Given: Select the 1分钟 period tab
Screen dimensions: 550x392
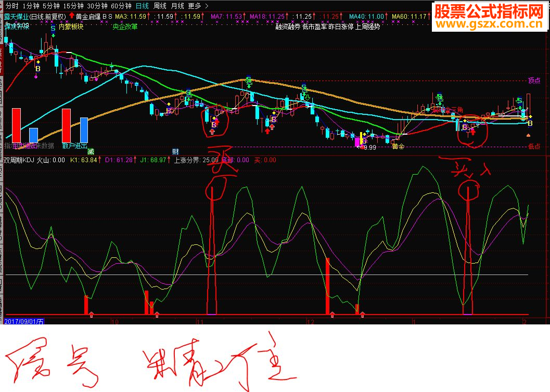Looking at the screenshot, I should (31, 6).
